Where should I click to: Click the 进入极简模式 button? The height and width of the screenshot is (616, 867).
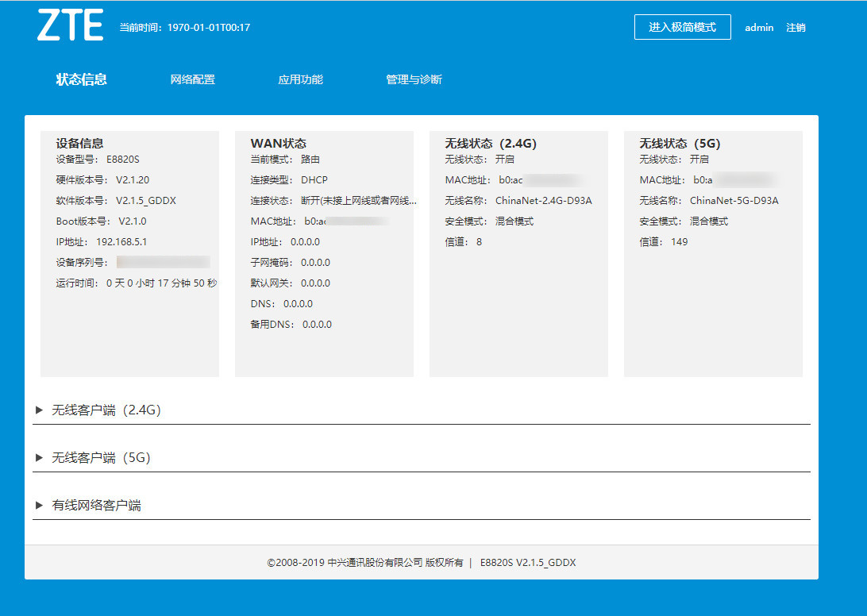682,27
